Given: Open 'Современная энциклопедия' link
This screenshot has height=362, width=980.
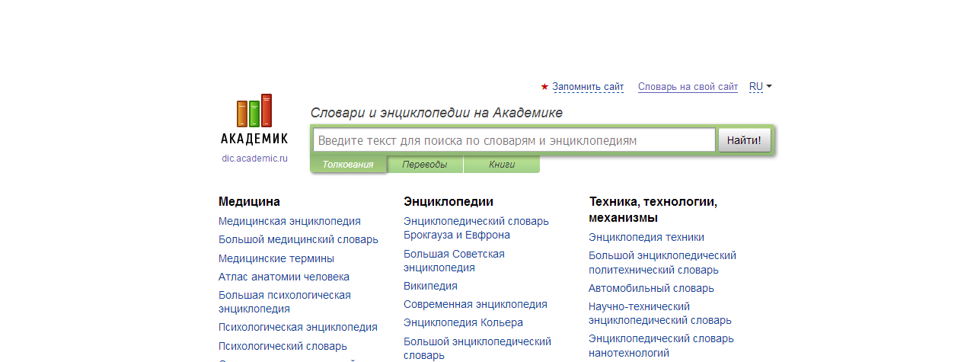Looking at the screenshot, I should tap(475, 304).
